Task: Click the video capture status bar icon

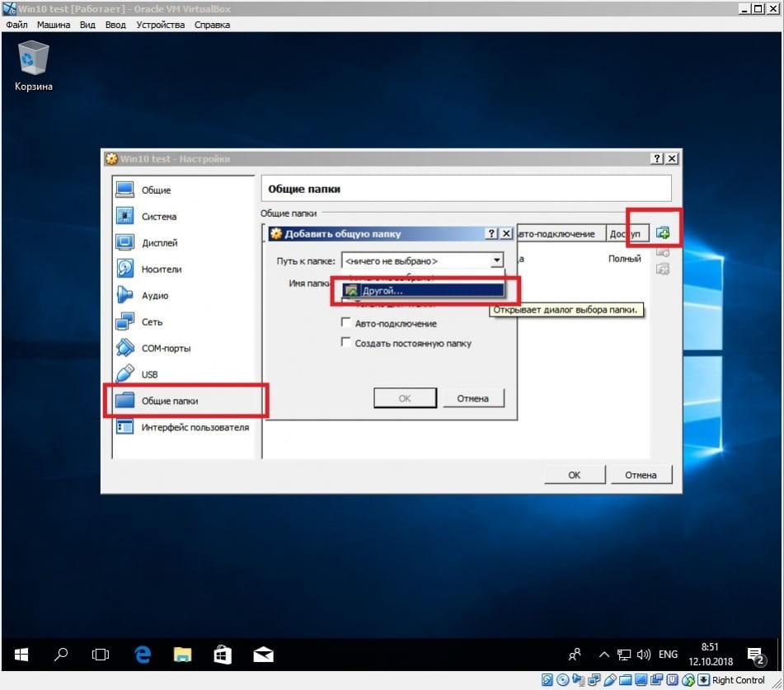Action: click(656, 680)
